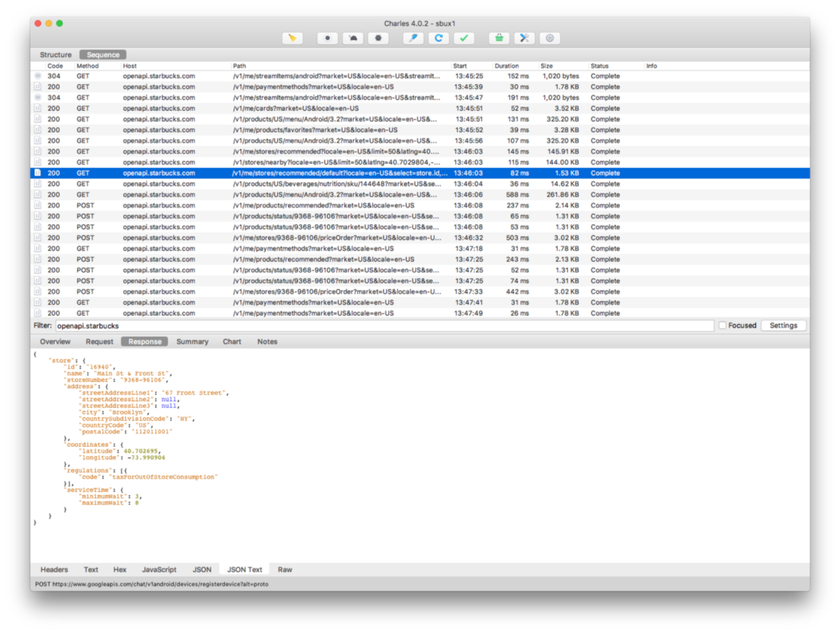Toggle the Record button in toolbar
The height and width of the screenshot is (634, 840).
click(x=328, y=38)
